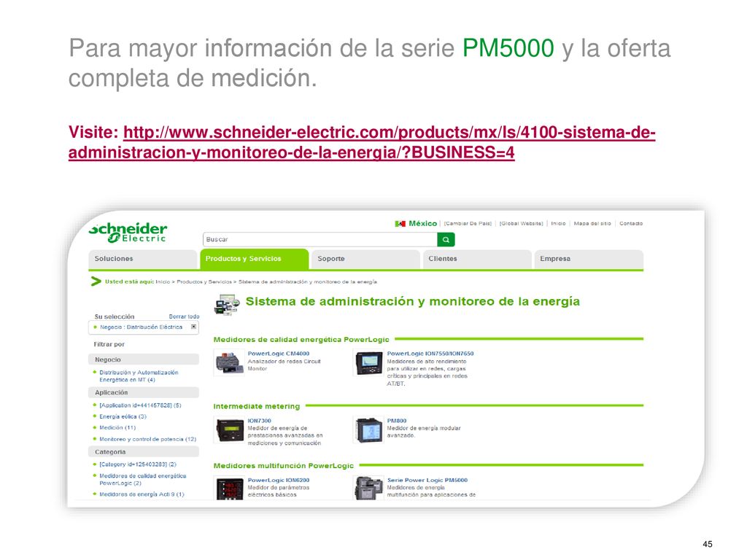Click the Inicio top link

(558, 223)
